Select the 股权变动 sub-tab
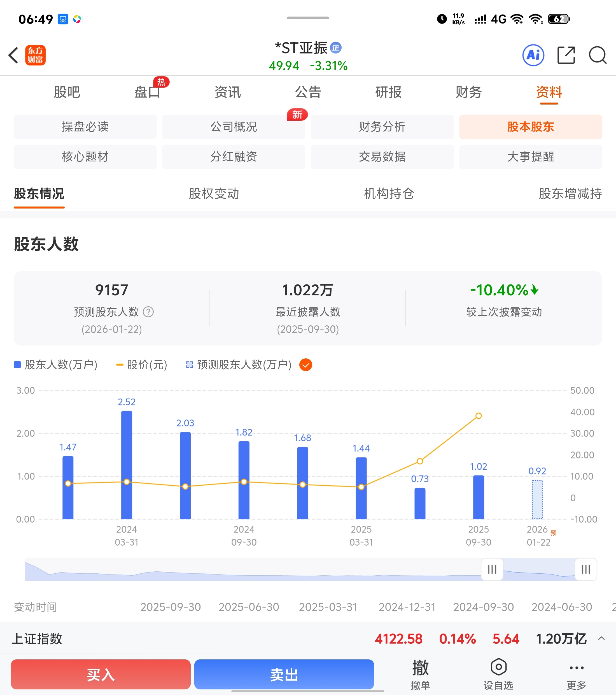This screenshot has width=616, height=695. (x=214, y=194)
